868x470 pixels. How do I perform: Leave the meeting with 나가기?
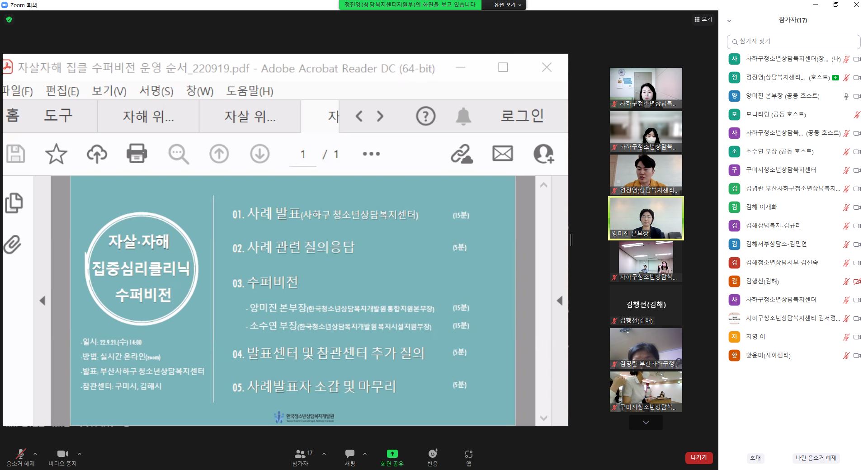point(698,458)
